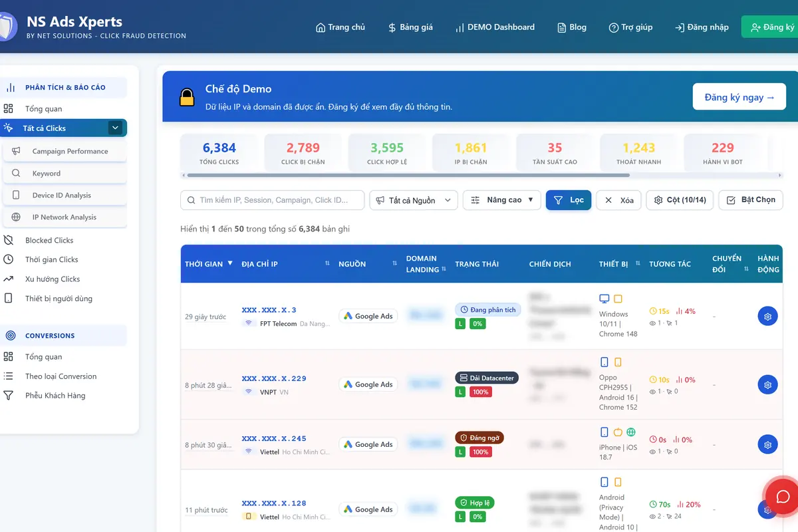This screenshot has height=532, width=798.
Task: Click IP address xxx.xxx.x.229
Action: (274, 378)
